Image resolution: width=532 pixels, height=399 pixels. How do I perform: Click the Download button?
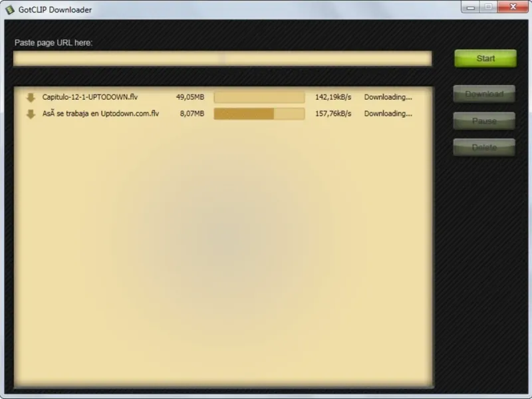484,94
